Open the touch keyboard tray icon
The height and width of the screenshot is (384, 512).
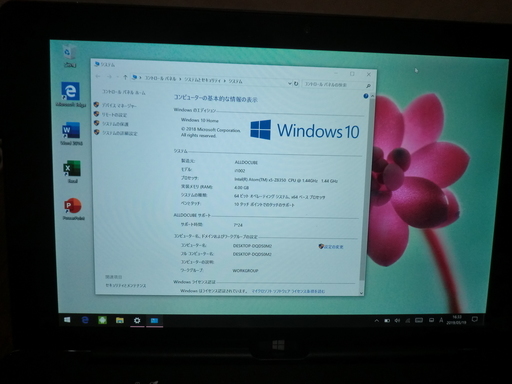pos(419,320)
